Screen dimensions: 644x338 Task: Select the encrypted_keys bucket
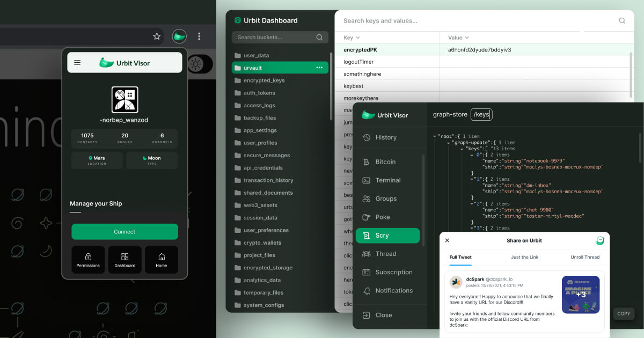(x=280, y=80)
